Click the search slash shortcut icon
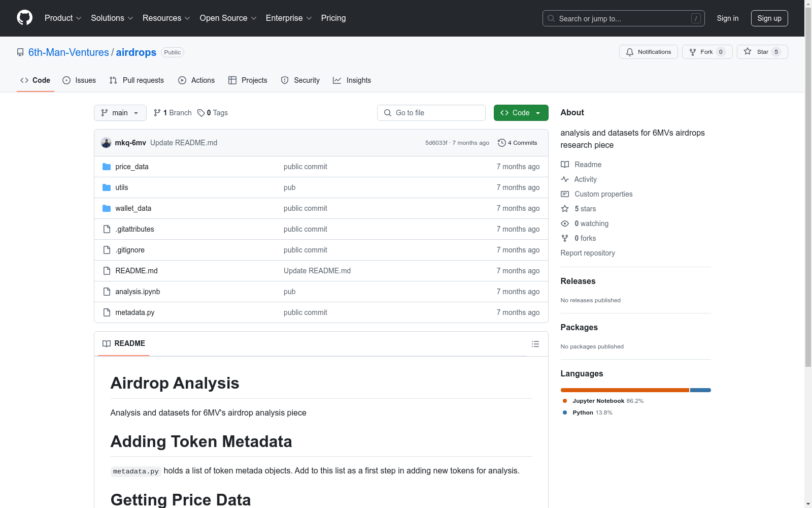The height and width of the screenshot is (508, 812). (x=696, y=18)
